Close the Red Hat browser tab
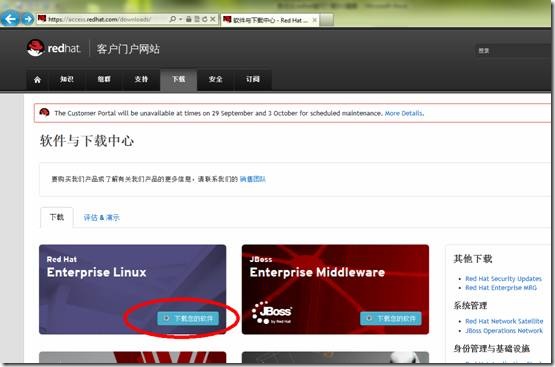555x367 pixels. click(x=314, y=20)
